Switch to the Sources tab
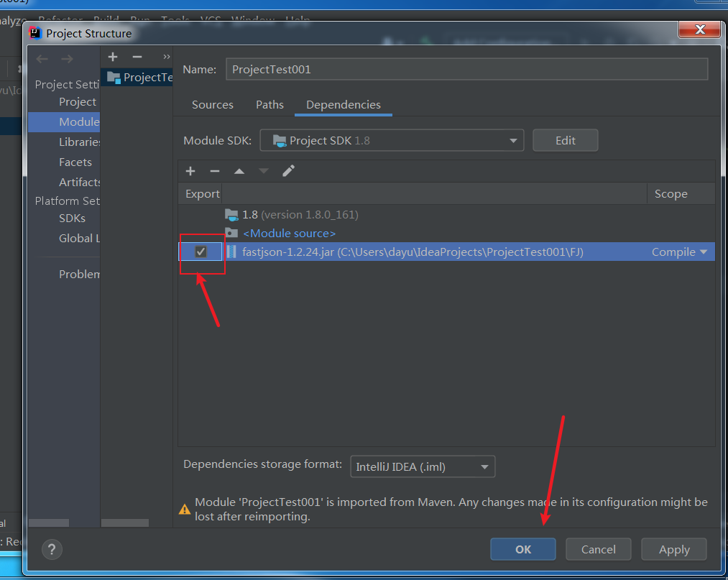The height and width of the screenshot is (580, 728). click(213, 105)
